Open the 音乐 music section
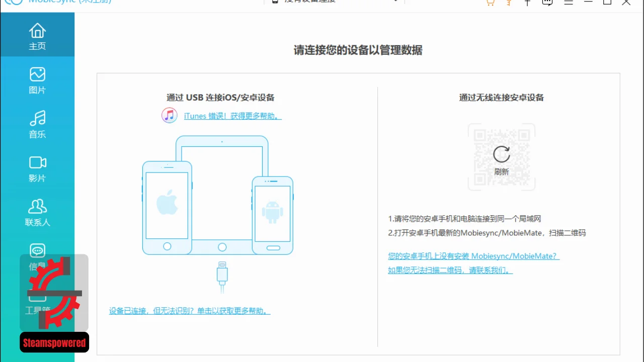 point(37,124)
